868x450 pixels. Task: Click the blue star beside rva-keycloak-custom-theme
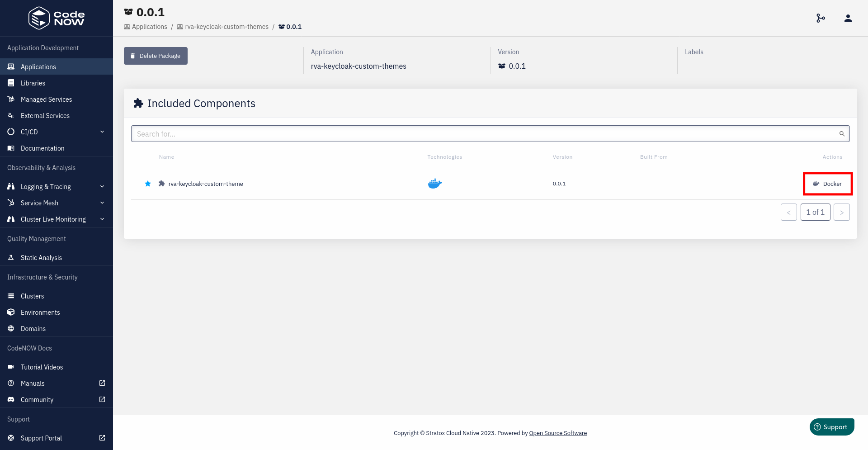(148, 184)
